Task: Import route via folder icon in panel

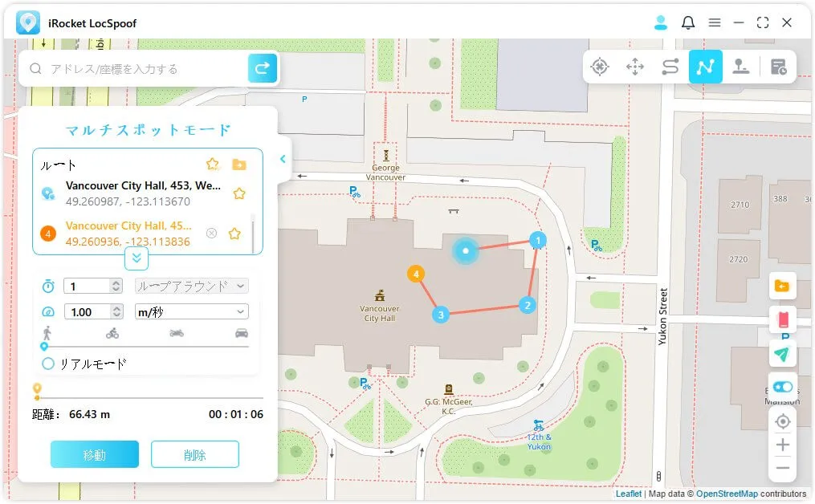Action: [x=239, y=165]
